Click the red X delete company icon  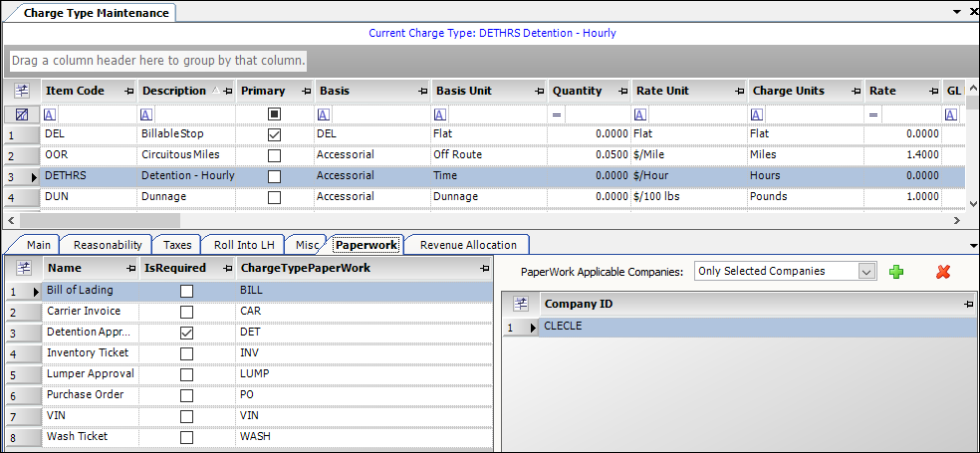click(942, 272)
